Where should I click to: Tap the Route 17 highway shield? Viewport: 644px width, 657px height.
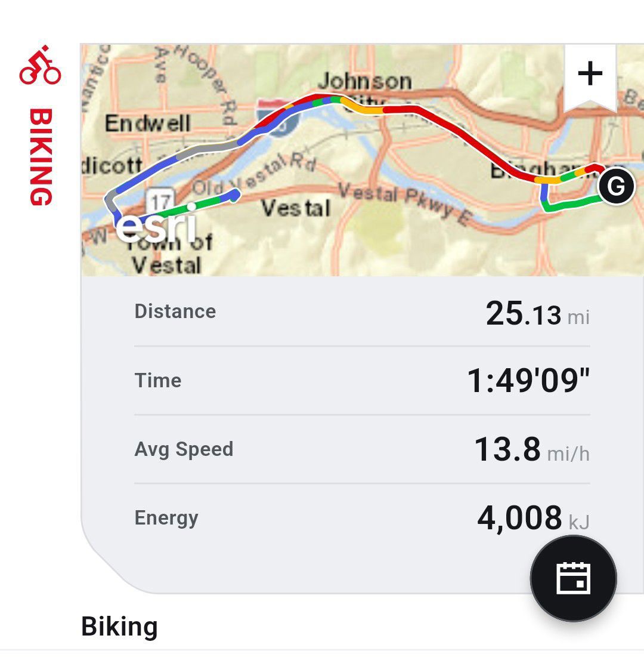(160, 201)
